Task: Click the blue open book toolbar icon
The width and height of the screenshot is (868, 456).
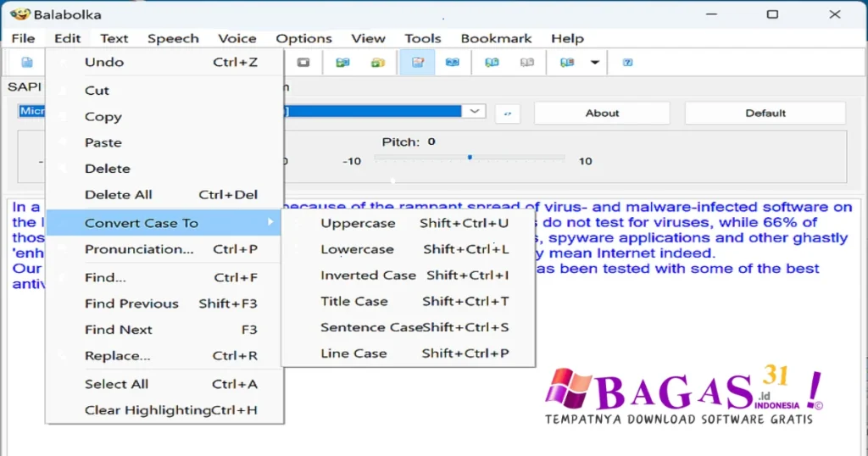Action: pos(453,62)
